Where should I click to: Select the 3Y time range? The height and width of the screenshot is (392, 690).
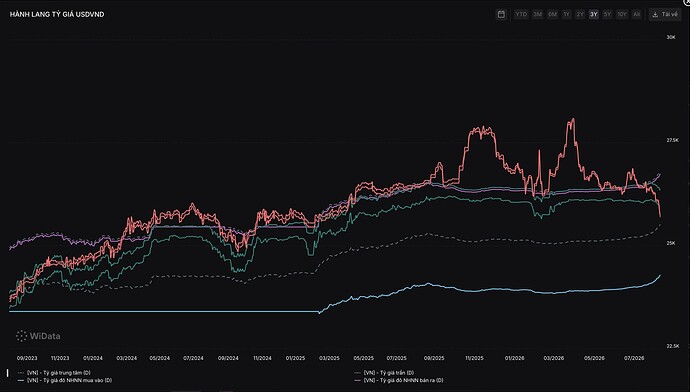tap(594, 15)
